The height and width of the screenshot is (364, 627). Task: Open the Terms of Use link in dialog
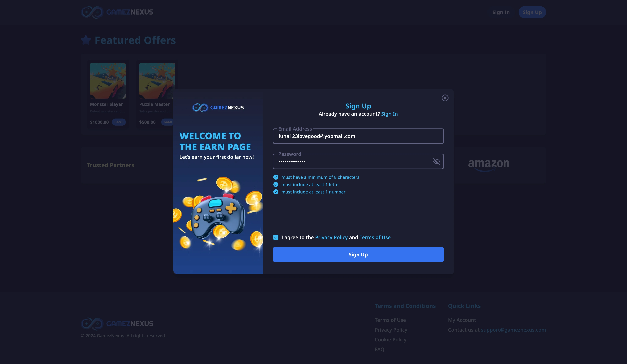pos(375,238)
